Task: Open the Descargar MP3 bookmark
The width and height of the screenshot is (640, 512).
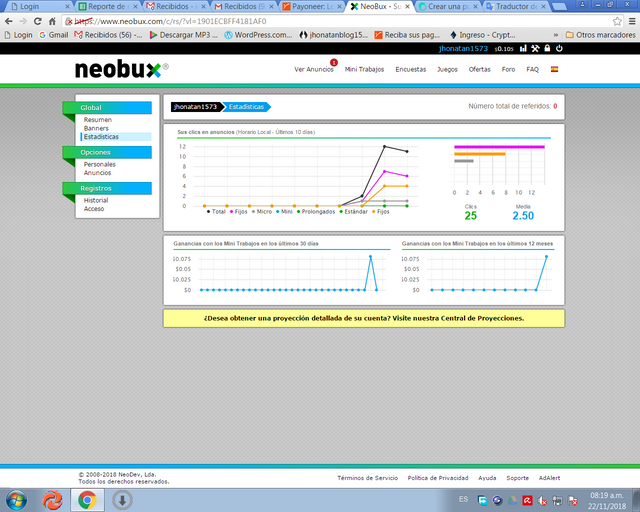Action: (x=184, y=35)
